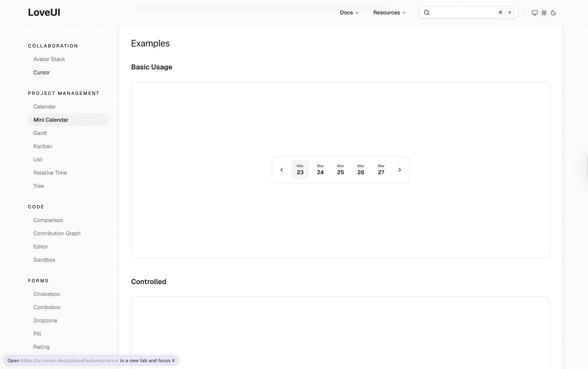The width and height of the screenshot is (588, 369).
Task: Enable light theme with the sun icon
Action: tap(544, 12)
